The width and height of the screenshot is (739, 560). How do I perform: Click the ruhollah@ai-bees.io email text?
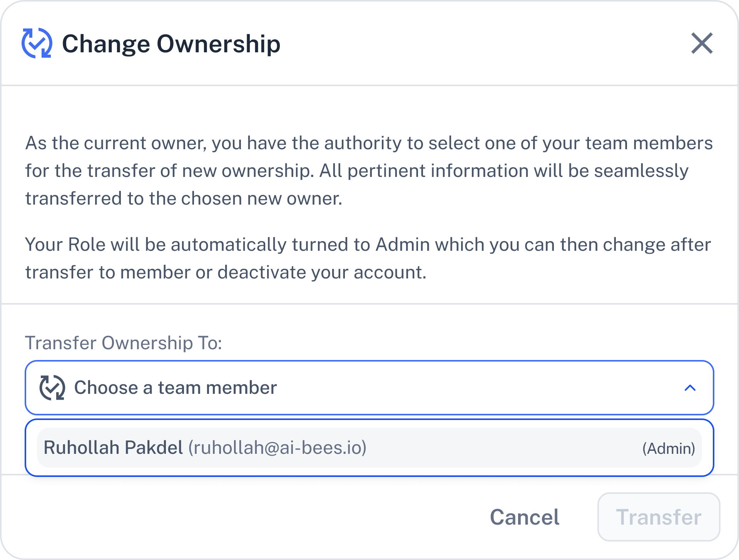point(277,448)
